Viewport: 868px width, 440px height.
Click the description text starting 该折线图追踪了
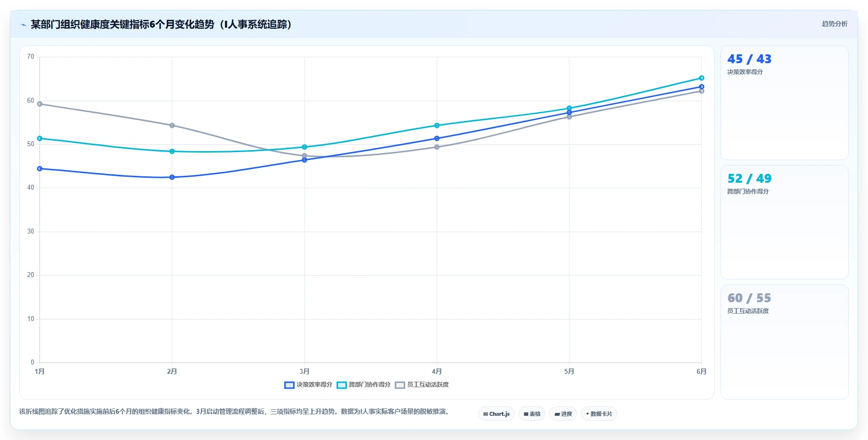235,411
